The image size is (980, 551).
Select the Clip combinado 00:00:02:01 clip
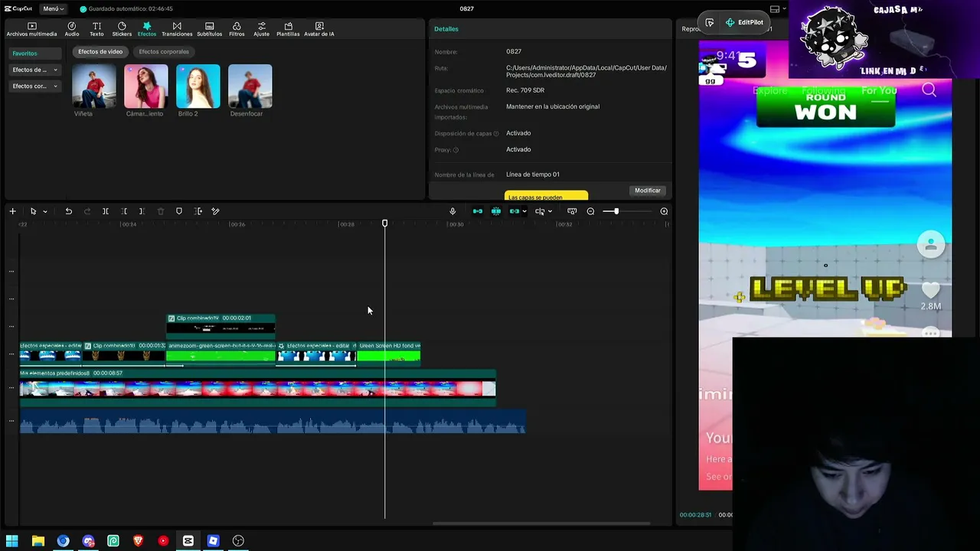tap(220, 327)
